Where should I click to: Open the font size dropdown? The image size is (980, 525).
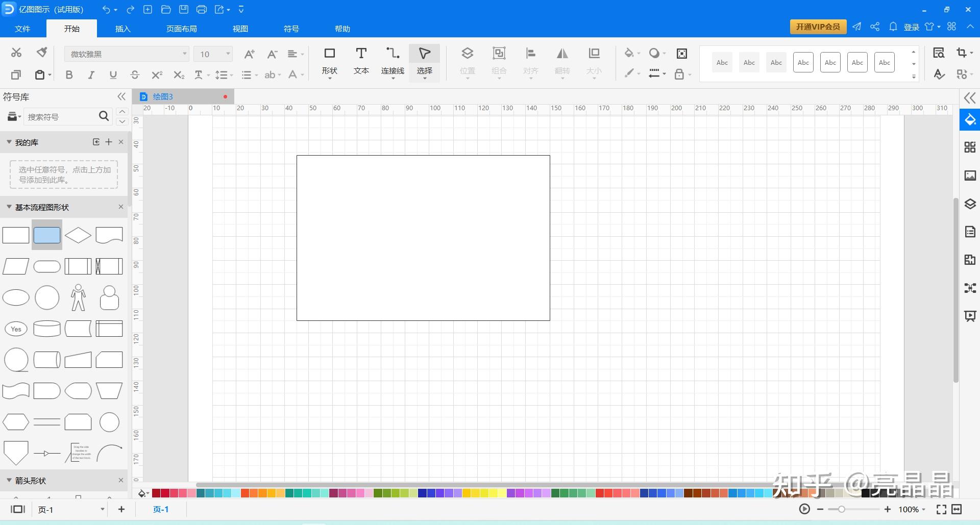coord(213,54)
